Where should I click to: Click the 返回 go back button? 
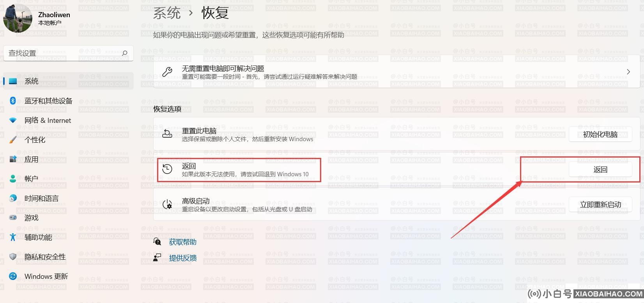[600, 169]
